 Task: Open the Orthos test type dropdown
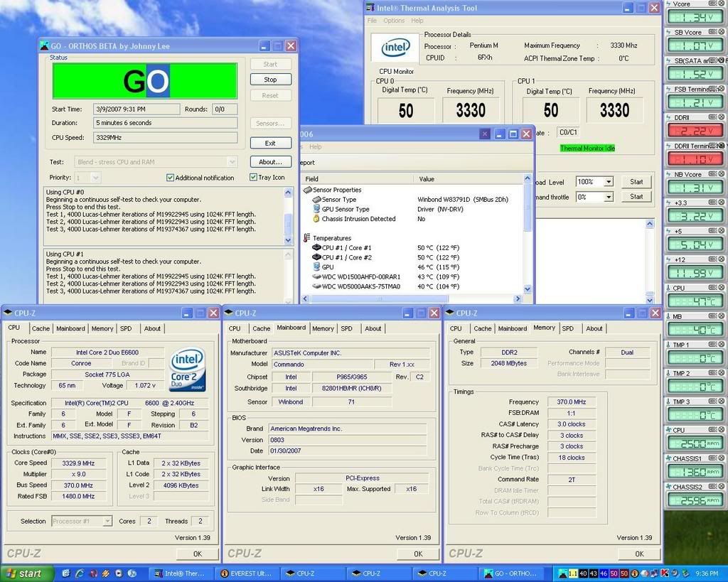[x=232, y=162]
